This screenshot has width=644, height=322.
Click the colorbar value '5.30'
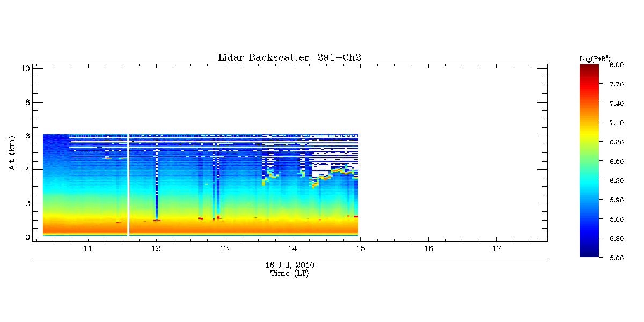(x=617, y=239)
